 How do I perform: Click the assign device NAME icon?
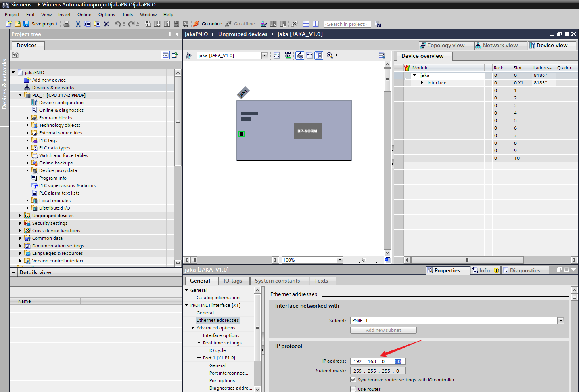tap(288, 55)
